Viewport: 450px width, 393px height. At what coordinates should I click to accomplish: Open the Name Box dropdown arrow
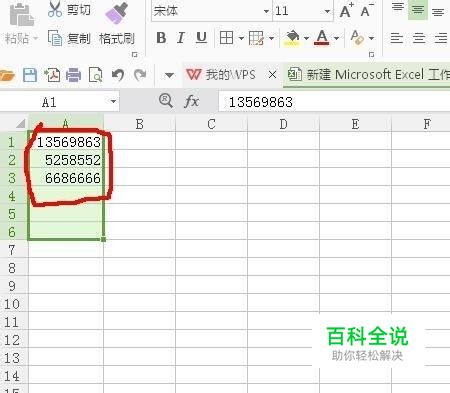[x=113, y=102]
